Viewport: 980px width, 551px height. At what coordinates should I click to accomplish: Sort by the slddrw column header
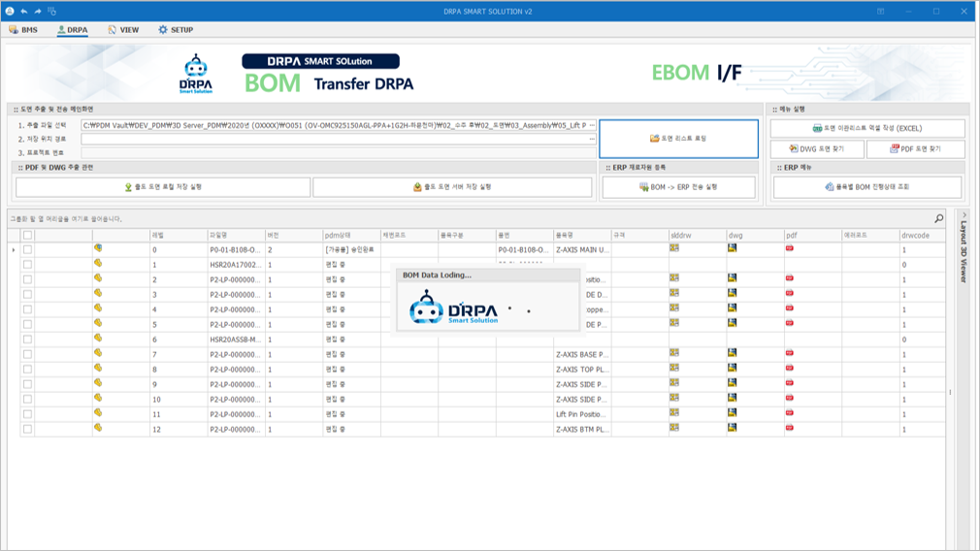(697, 236)
